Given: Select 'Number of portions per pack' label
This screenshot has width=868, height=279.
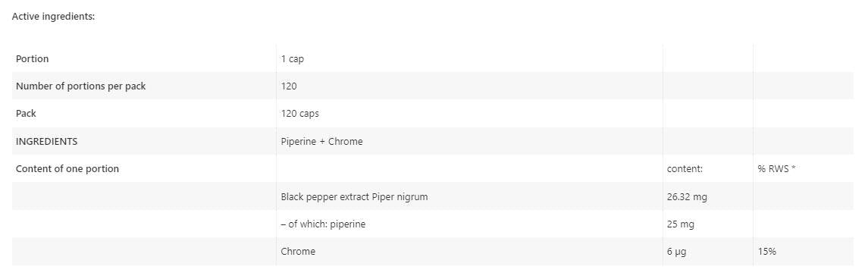Looking at the screenshot, I should (x=81, y=86).
